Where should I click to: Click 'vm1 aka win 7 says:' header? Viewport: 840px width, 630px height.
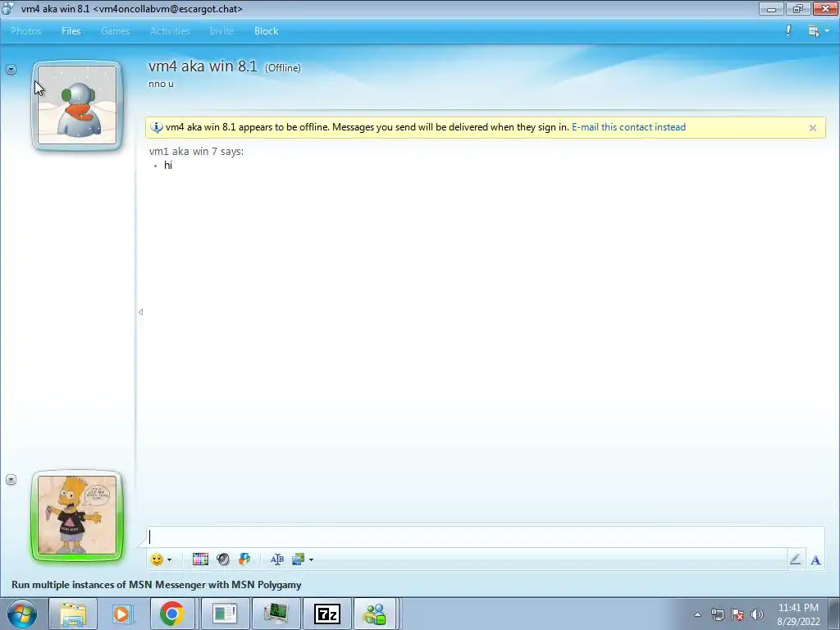196,152
